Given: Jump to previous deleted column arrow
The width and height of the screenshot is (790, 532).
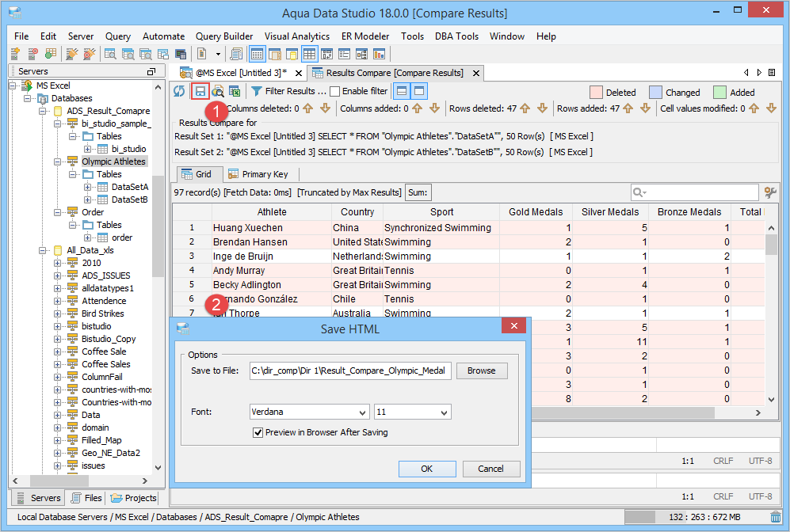Looking at the screenshot, I should coord(308,108).
